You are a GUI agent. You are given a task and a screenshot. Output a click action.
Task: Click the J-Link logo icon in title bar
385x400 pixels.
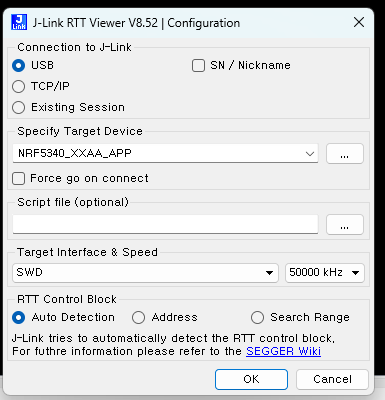(19, 22)
